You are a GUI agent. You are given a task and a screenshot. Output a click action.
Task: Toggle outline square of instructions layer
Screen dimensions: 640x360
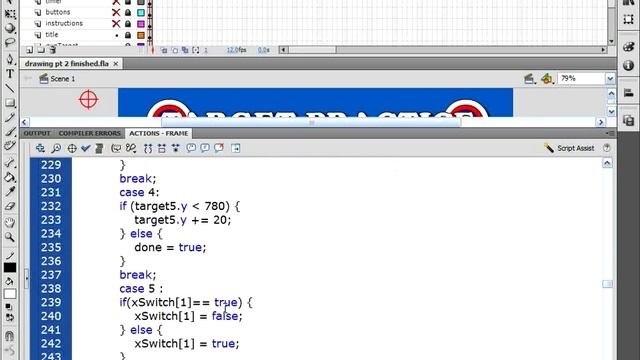pyautogui.click(x=141, y=24)
